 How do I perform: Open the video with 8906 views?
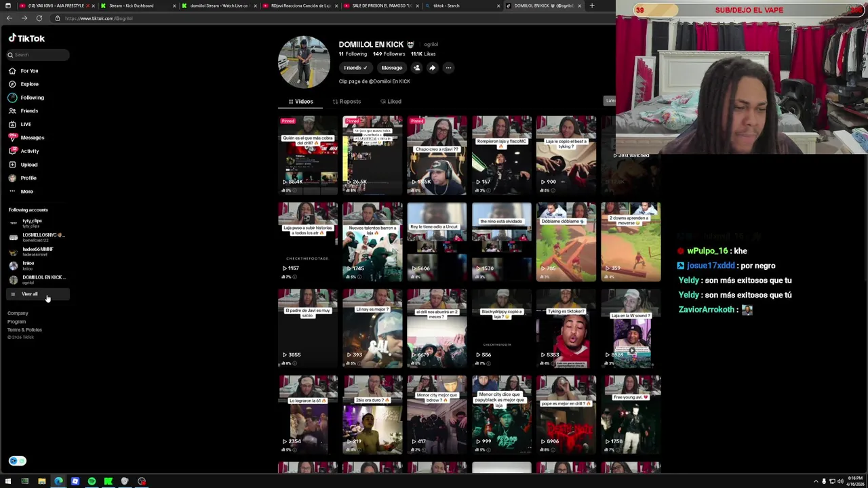[x=566, y=415]
